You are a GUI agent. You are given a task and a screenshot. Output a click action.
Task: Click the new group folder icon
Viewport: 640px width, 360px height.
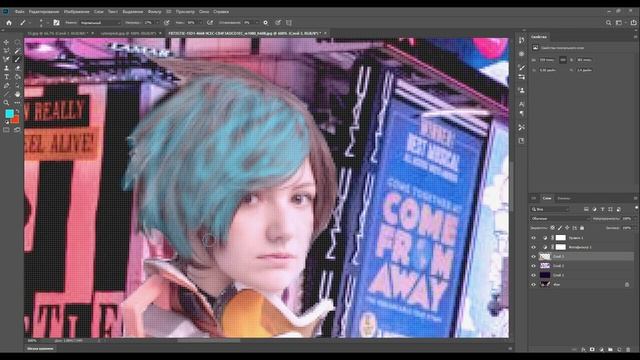[610, 350]
